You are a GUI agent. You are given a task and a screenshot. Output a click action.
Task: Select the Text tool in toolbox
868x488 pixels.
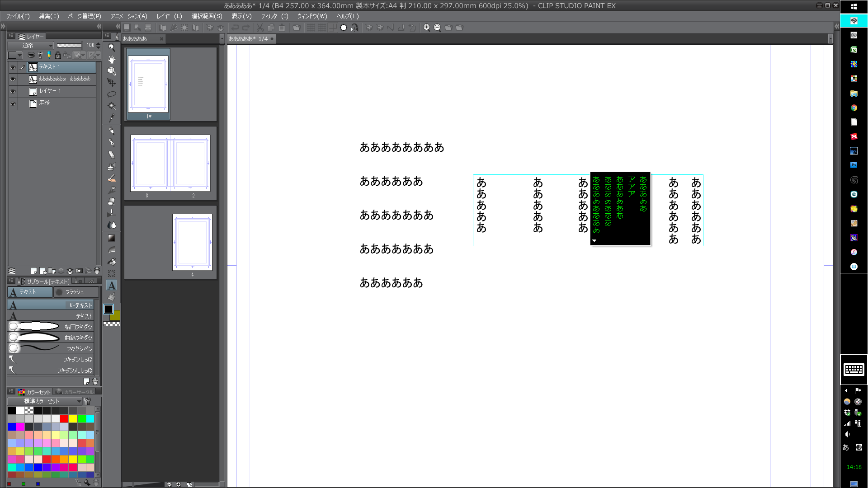(x=111, y=285)
